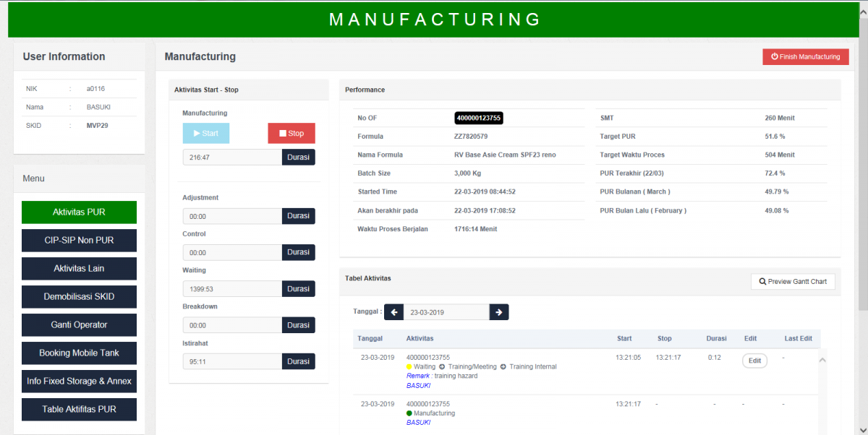Select Ganti Operator menu item
Image resolution: width=868 pixels, height=435 pixels.
coord(79,324)
